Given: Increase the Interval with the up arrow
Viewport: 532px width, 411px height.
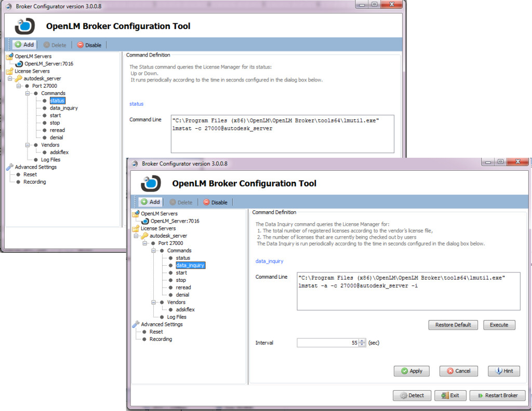Looking at the screenshot, I should click(x=362, y=341).
